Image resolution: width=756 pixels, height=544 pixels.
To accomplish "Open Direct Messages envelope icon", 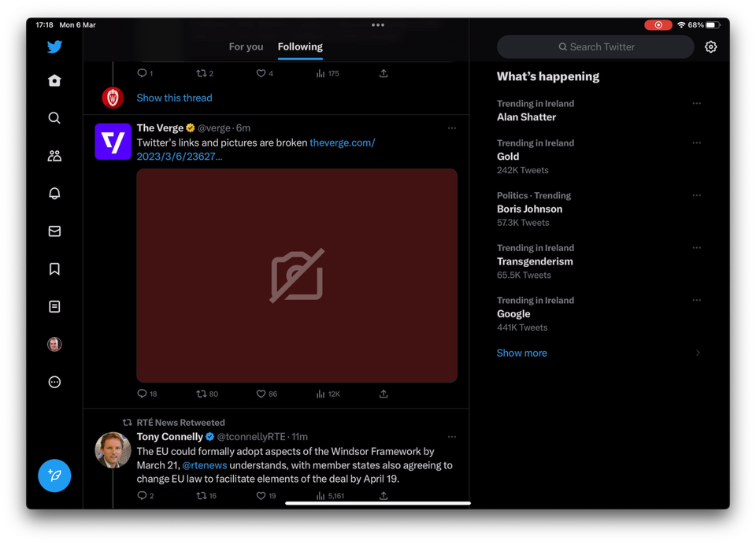I will click(x=54, y=231).
